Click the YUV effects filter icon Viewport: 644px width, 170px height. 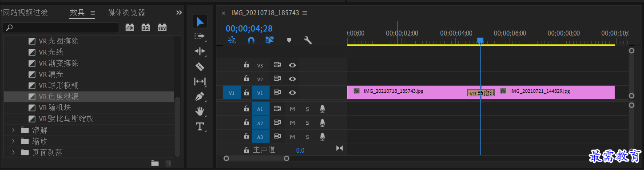coord(162,28)
